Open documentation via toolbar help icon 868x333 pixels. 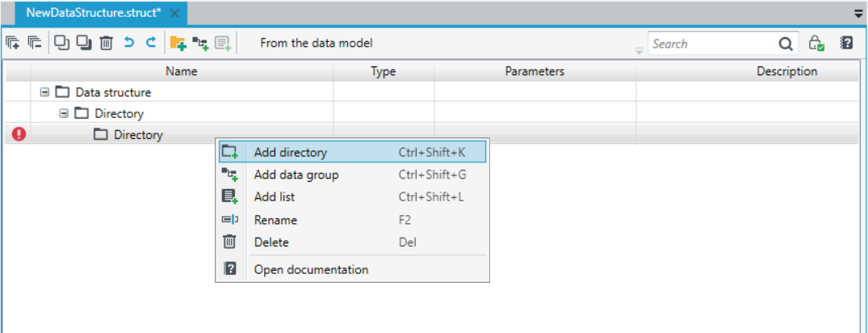[x=846, y=43]
